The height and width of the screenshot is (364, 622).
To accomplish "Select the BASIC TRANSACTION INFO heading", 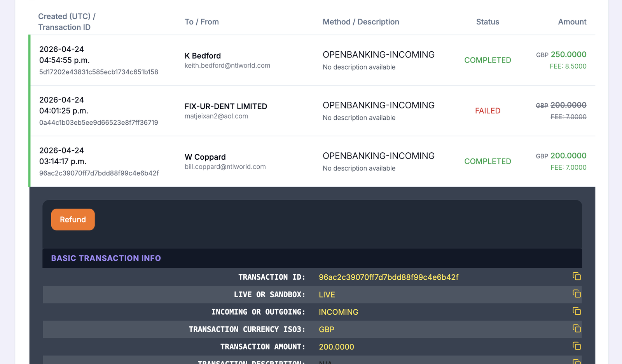I will [106, 258].
